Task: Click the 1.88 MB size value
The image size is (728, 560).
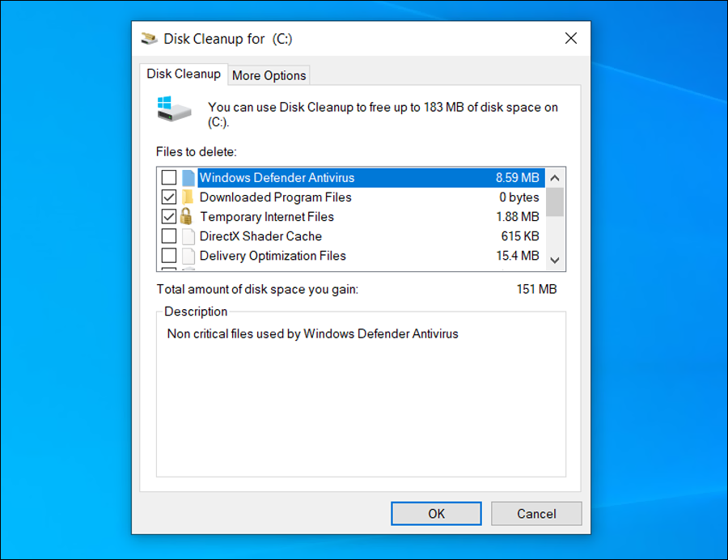Action: point(517,217)
